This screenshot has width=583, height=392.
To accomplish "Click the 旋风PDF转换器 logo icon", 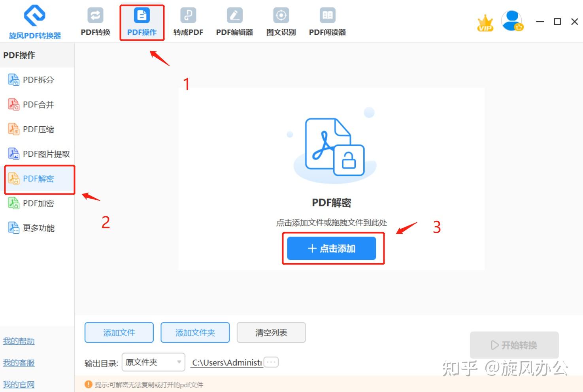I will click(35, 15).
